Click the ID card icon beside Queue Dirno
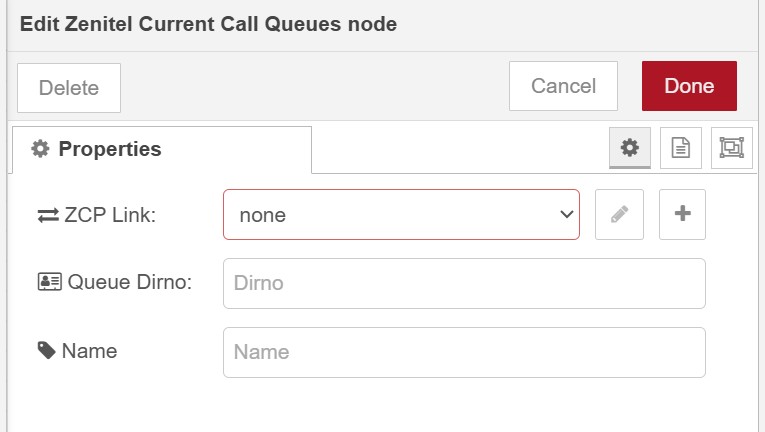The image size is (765, 432). (x=49, y=283)
